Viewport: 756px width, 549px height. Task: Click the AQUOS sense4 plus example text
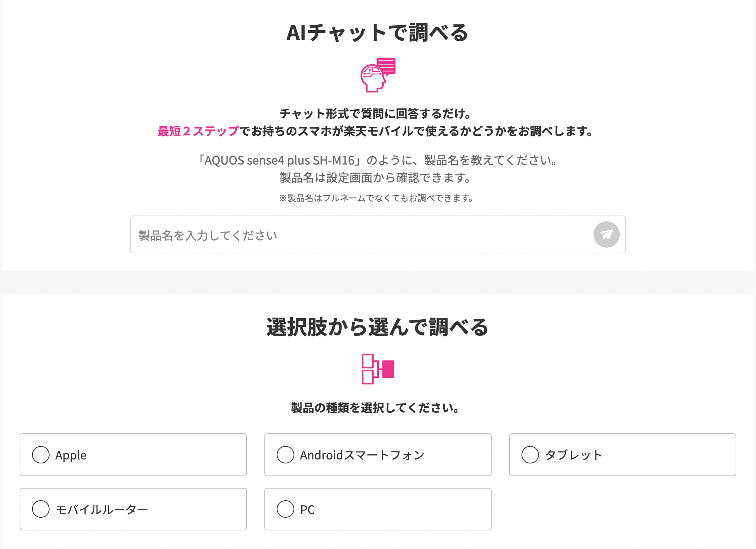coord(378,160)
